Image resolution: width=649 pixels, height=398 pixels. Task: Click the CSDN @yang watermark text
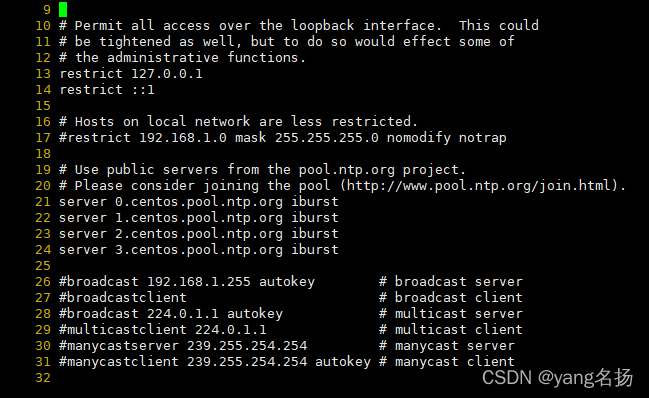click(x=558, y=377)
